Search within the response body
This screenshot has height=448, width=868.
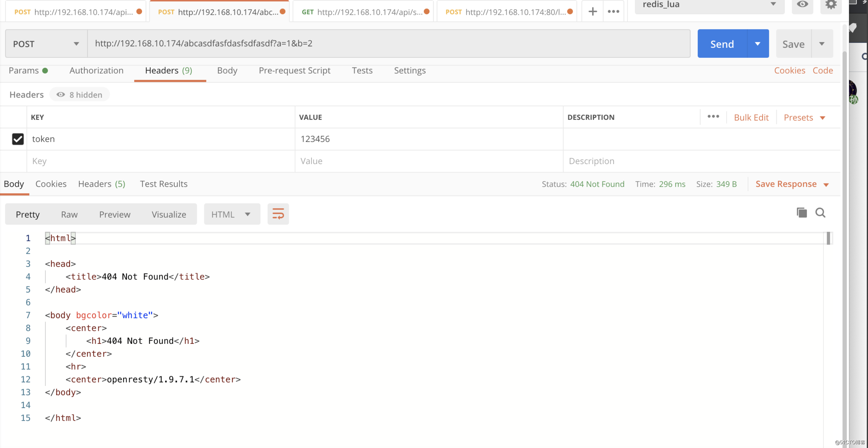coord(820,213)
